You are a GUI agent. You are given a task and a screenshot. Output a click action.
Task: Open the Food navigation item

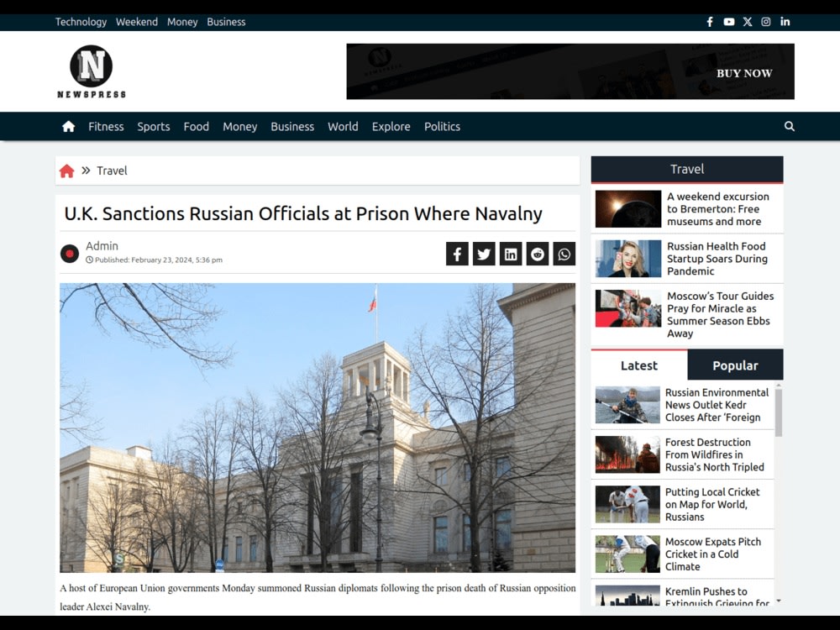pyautogui.click(x=196, y=127)
